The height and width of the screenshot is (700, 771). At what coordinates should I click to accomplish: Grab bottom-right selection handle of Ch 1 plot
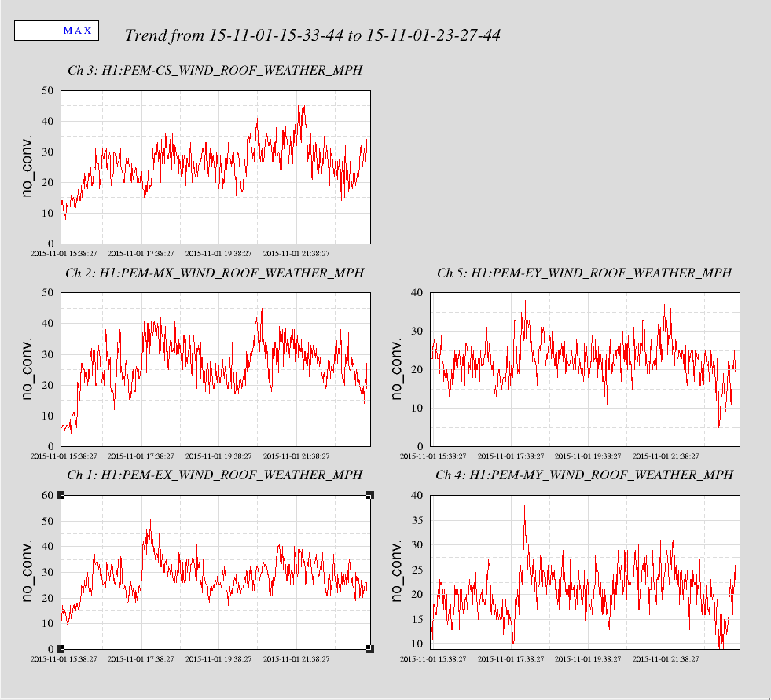pos(370,649)
